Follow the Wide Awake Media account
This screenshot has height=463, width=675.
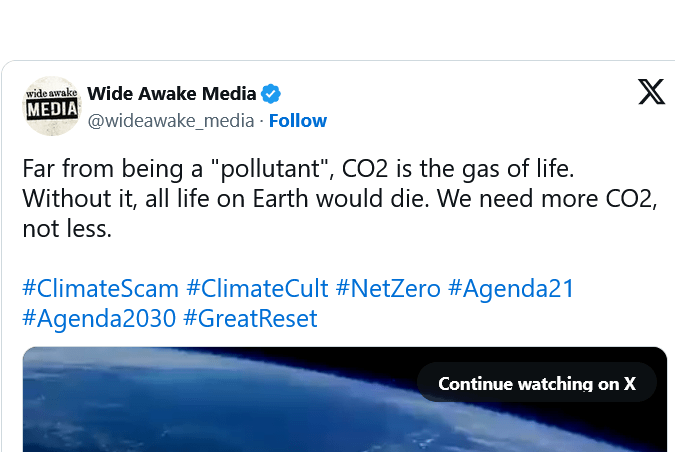click(x=298, y=121)
